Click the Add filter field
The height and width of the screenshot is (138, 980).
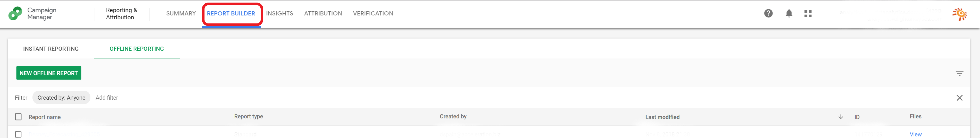coord(107,98)
